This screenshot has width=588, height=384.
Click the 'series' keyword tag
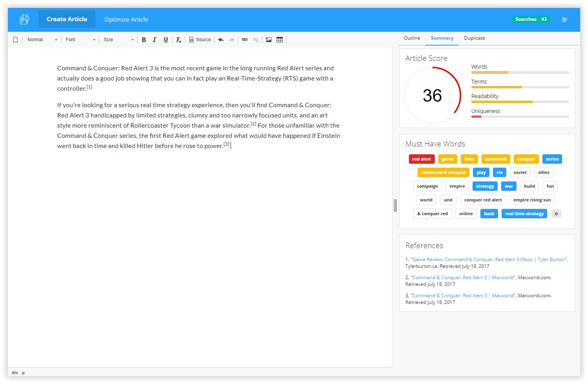point(552,159)
